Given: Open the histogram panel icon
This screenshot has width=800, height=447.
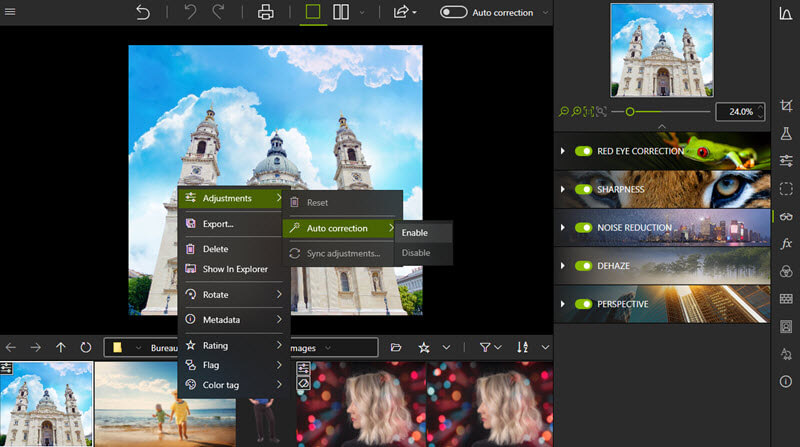Looking at the screenshot, I should 786,13.
